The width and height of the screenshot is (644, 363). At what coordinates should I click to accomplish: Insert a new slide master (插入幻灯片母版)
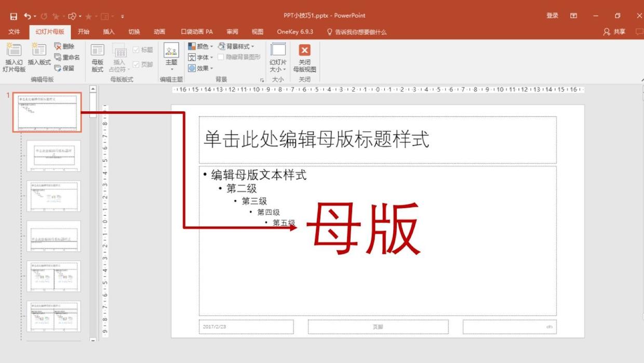[x=14, y=57]
